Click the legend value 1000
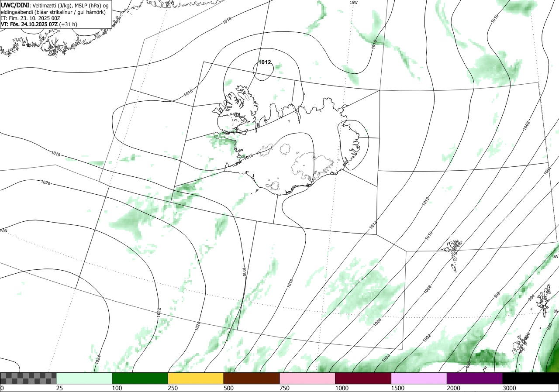Viewport: 559px width, 392px height. (342, 388)
